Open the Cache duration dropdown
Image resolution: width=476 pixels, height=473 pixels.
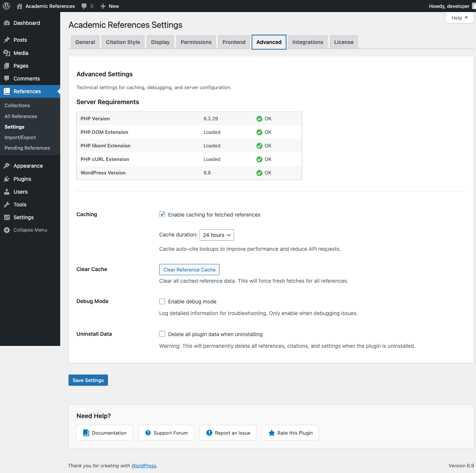(x=217, y=235)
